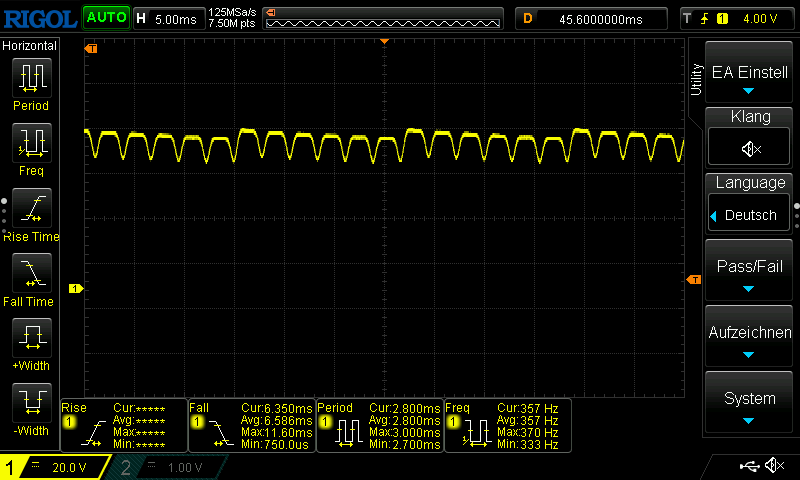Click the trigger level 4.00 V readout
This screenshot has height=480, width=800.
[735, 18]
